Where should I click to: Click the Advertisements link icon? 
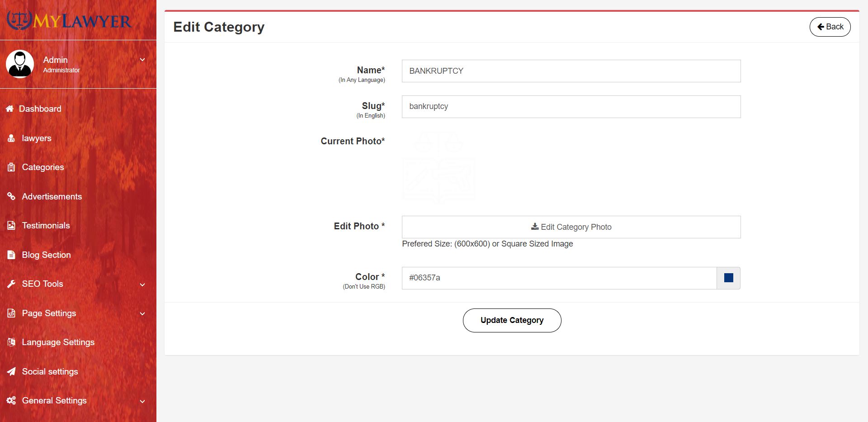[11, 196]
